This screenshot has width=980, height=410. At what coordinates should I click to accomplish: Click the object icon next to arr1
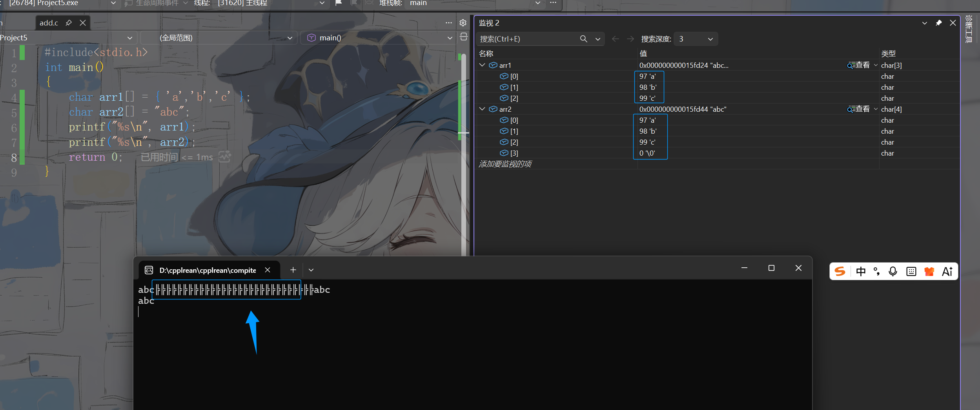[x=493, y=65]
